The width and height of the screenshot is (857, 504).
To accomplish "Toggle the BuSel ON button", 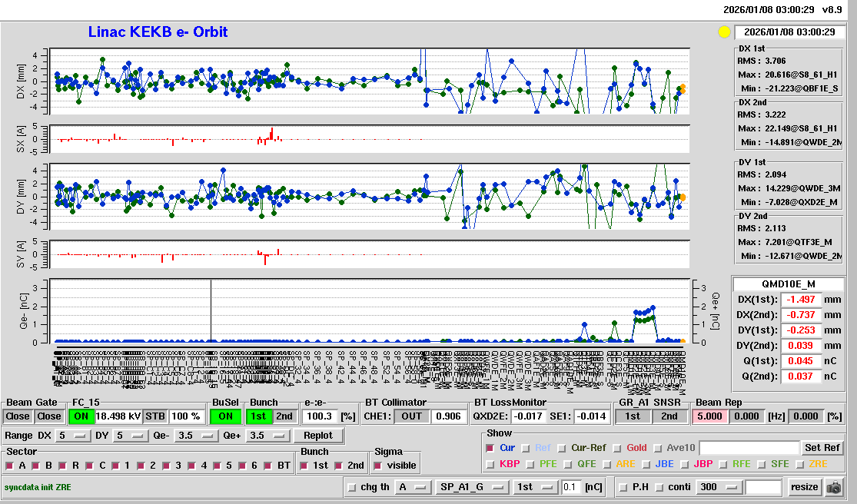I will (225, 416).
